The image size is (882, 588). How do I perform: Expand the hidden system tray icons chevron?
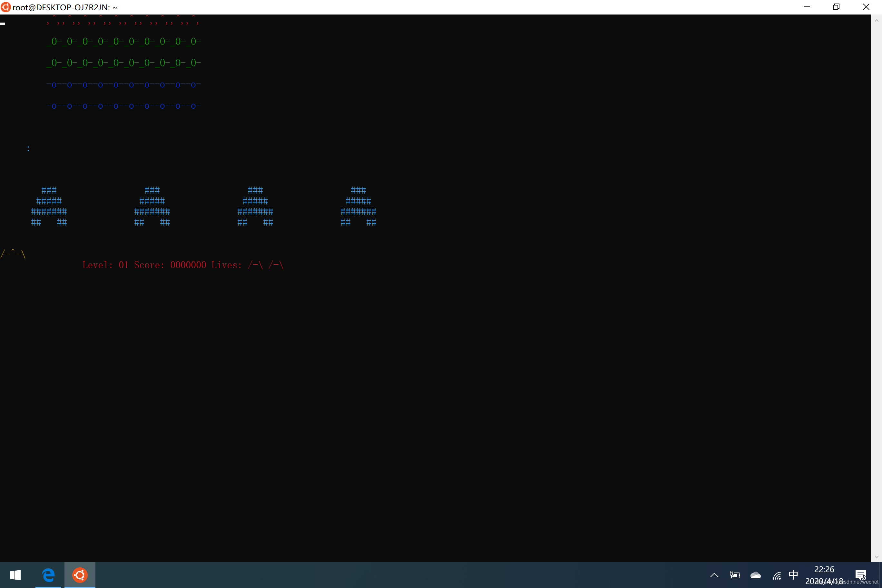tap(714, 575)
